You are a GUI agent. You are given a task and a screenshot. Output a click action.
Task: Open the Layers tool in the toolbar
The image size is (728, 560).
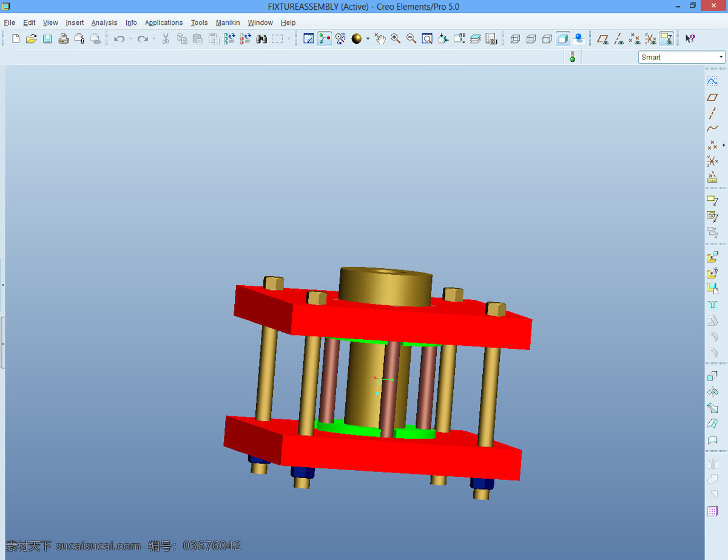[x=475, y=39]
